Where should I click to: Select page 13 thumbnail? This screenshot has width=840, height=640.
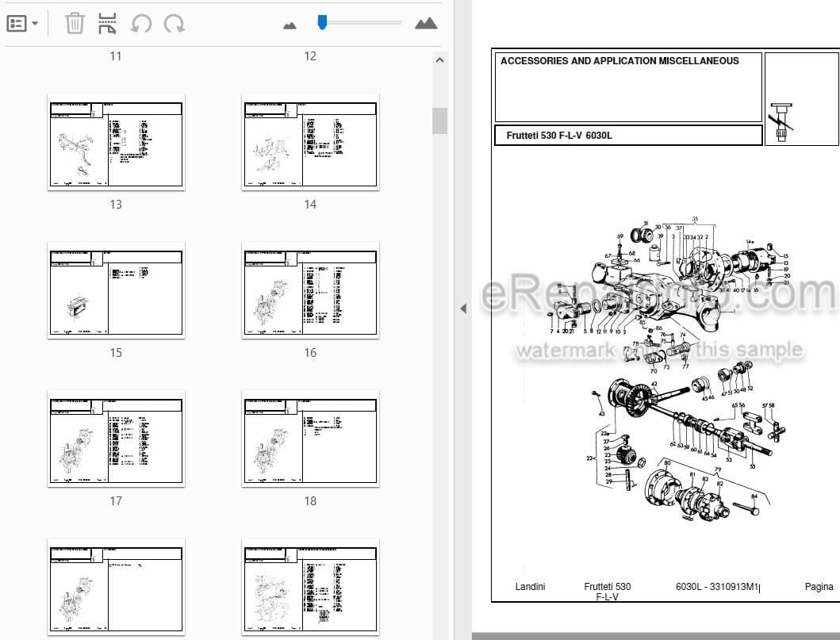(x=117, y=142)
